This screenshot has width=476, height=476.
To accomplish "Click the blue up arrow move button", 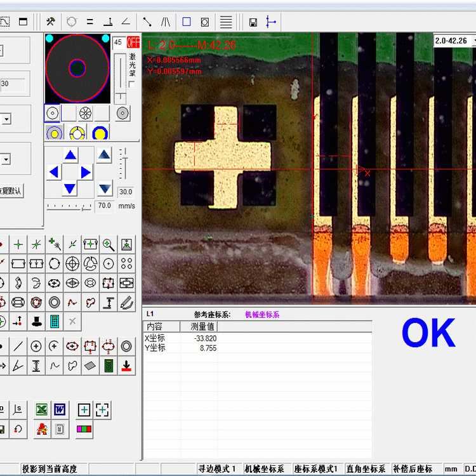I will coord(70,155).
